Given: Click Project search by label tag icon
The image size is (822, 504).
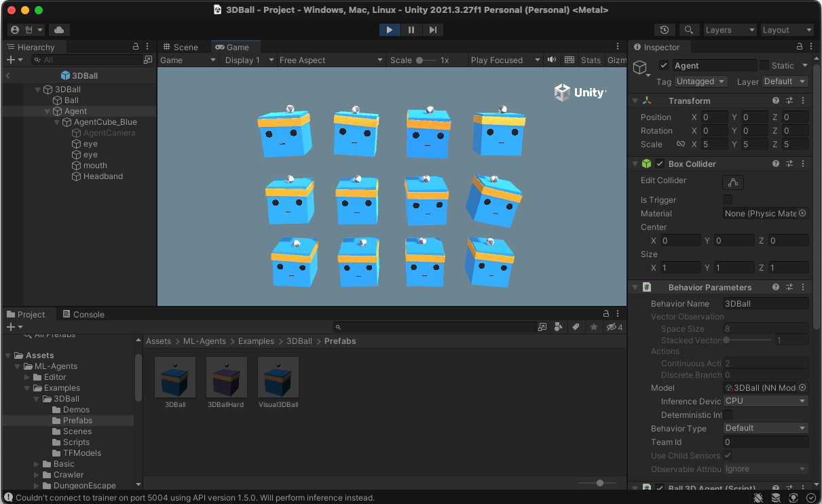Looking at the screenshot, I should 576,327.
